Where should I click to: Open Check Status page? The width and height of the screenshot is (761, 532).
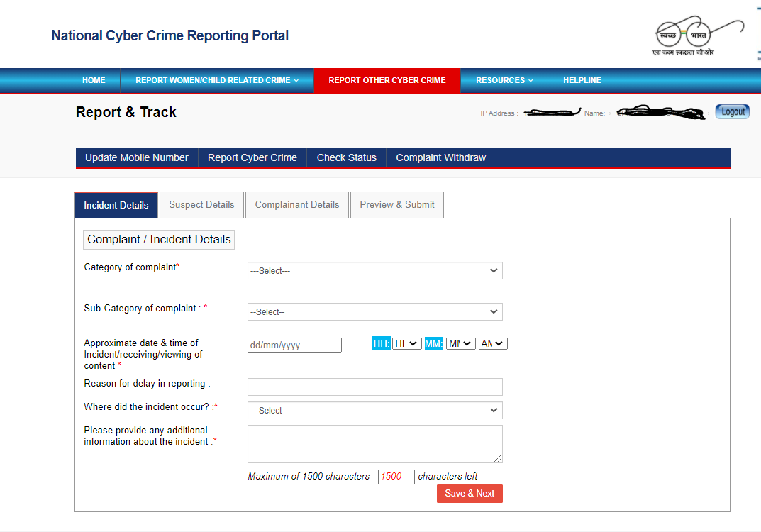click(347, 157)
